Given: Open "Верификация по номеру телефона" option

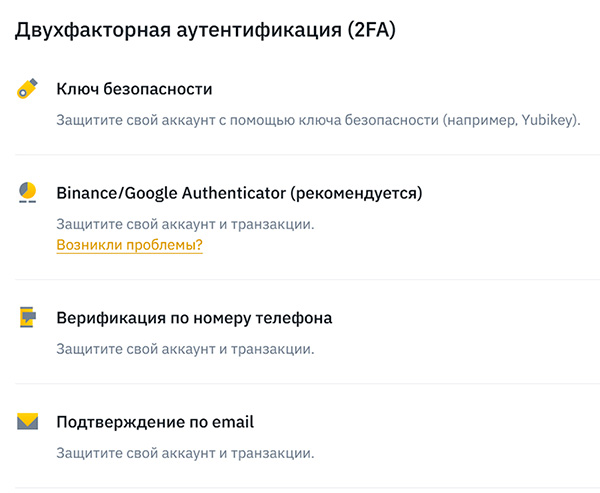Looking at the screenshot, I should click(x=194, y=318).
